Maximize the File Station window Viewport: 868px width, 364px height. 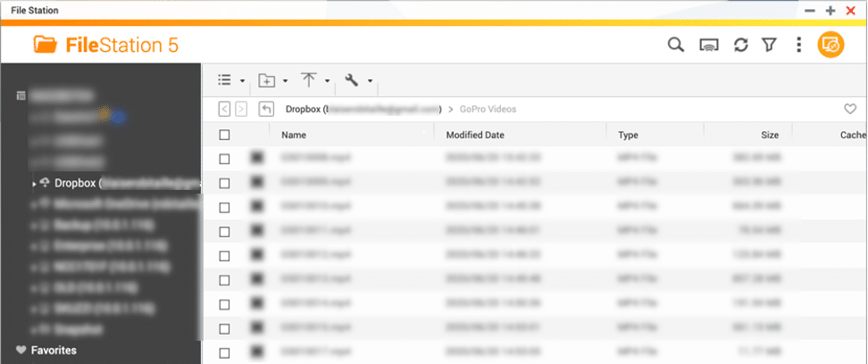click(830, 11)
